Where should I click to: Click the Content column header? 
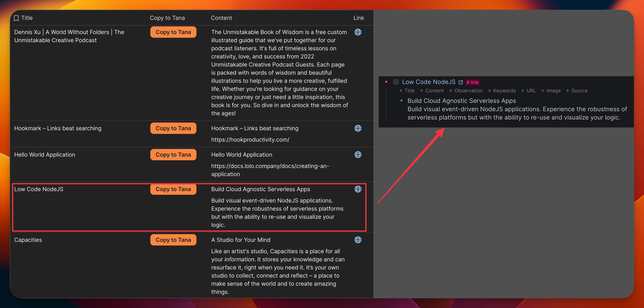pyautogui.click(x=221, y=18)
